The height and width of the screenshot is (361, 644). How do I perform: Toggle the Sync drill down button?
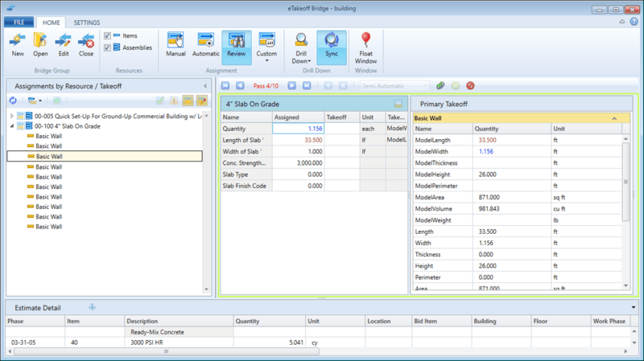click(x=332, y=47)
